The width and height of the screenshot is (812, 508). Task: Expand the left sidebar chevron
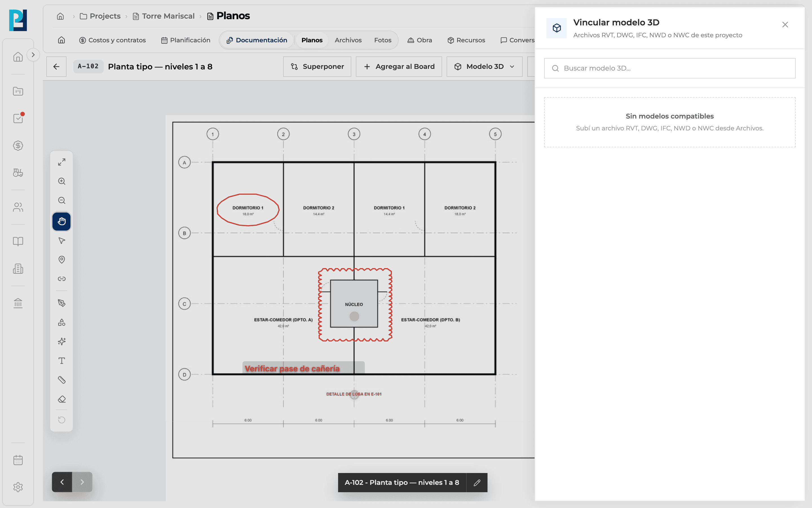tap(33, 55)
